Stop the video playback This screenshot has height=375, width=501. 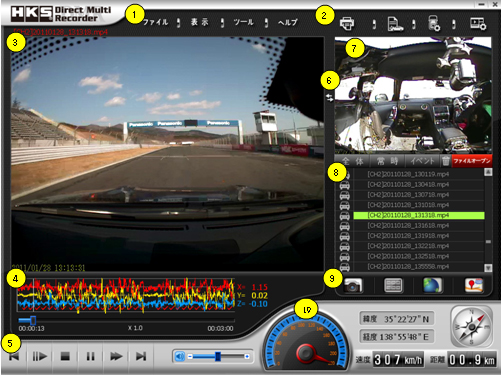click(65, 356)
